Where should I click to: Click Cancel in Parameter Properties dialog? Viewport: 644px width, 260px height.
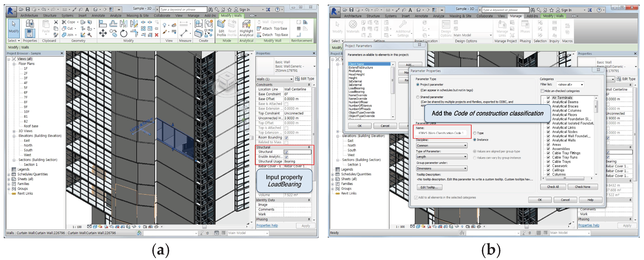click(x=565, y=200)
